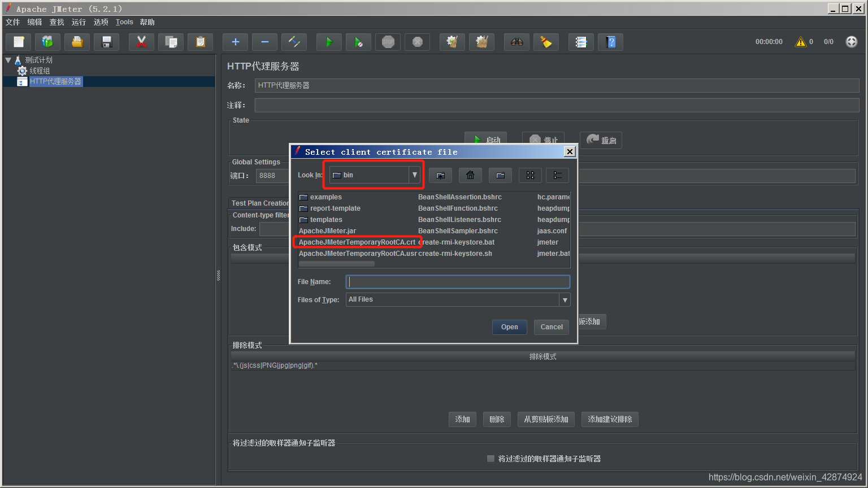
Task: Click the Help question mark icon
Action: tap(610, 42)
